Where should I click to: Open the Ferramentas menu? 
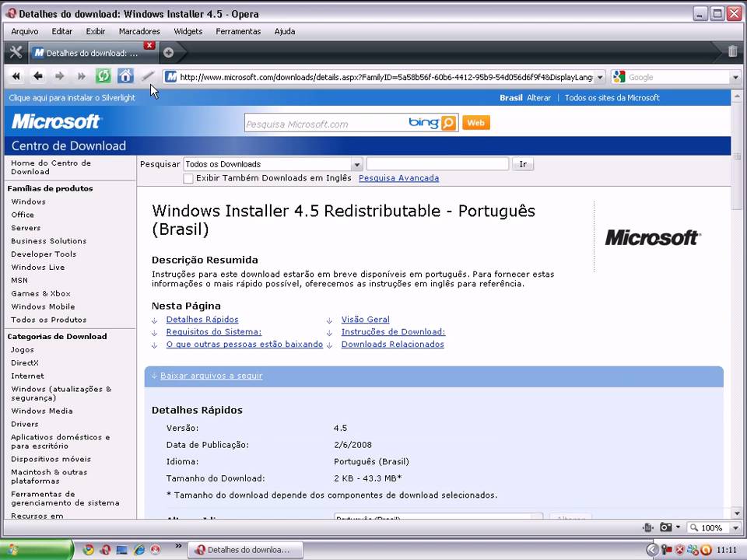click(238, 31)
